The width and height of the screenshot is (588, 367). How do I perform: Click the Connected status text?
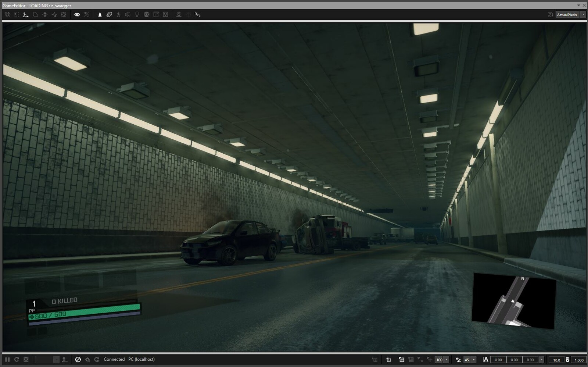pos(114,359)
